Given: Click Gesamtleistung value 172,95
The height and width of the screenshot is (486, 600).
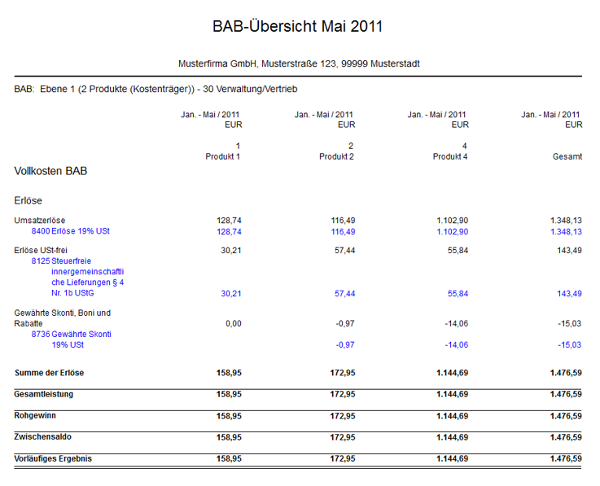Looking at the screenshot, I should (342, 394).
